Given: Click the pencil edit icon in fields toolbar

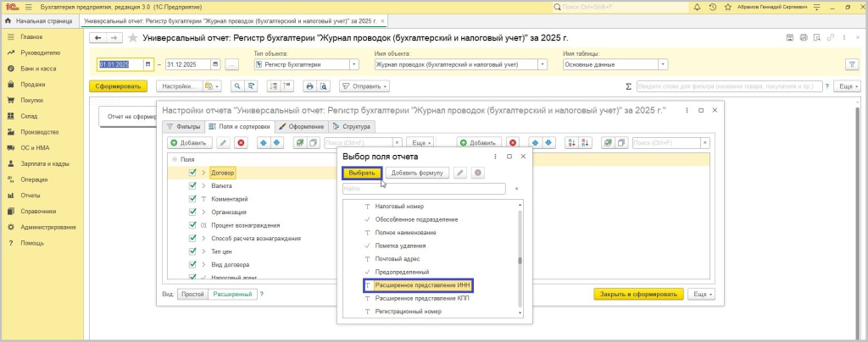Looking at the screenshot, I should pyautogui.click(x=224, y=143).
